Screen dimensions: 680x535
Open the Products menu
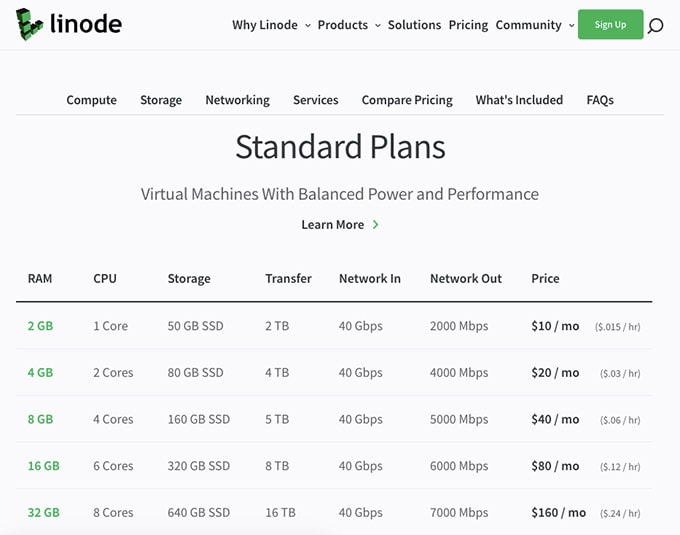(x=343, y=25)
